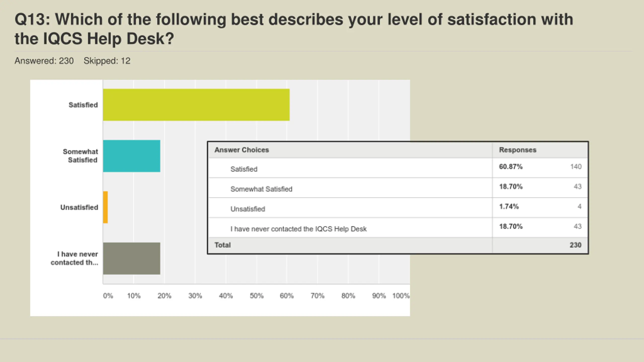The height and width of the screenshot is (362, 644).
Task: Click the 'Answered: 230' count
Action: 44,61
